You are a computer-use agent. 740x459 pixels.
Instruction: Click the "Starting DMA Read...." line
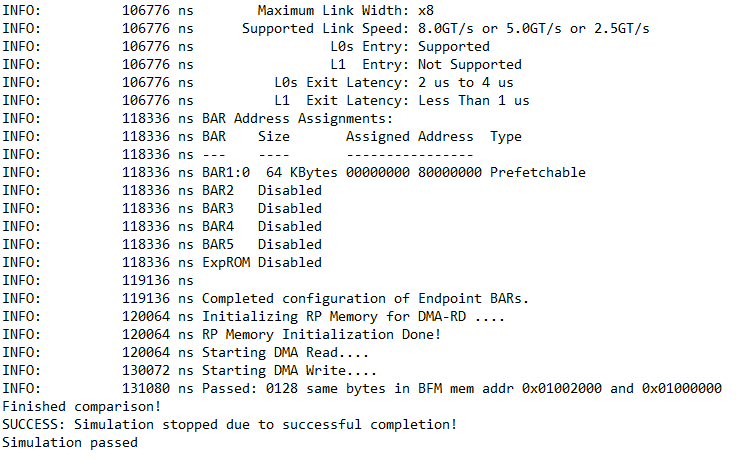pyautogui.click(x=286, y=352)
